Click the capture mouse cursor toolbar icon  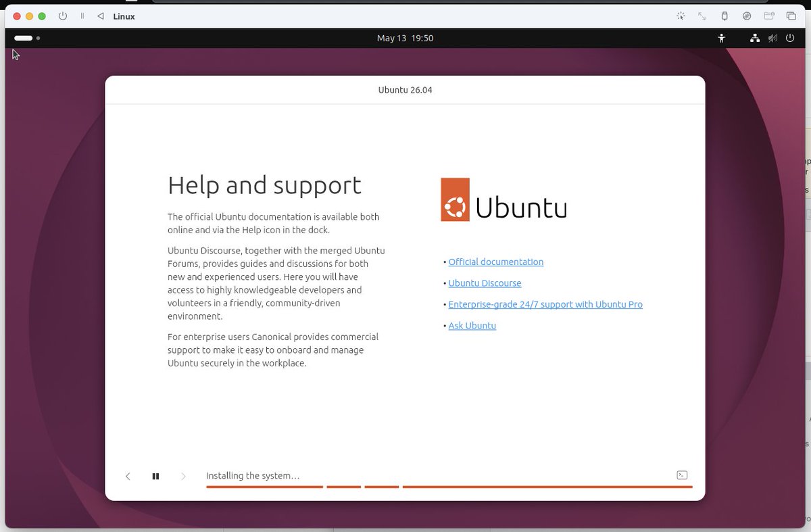point(681,16)
